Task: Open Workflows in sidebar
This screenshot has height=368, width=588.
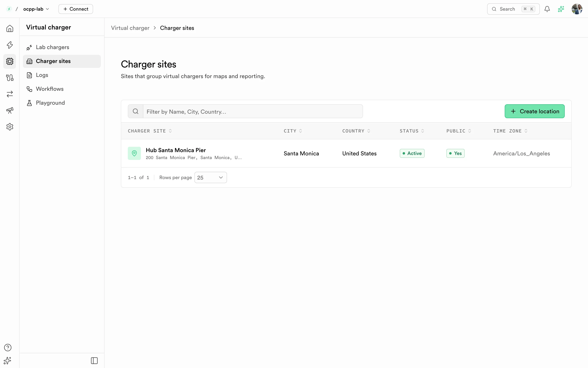Action: (62, 89)
